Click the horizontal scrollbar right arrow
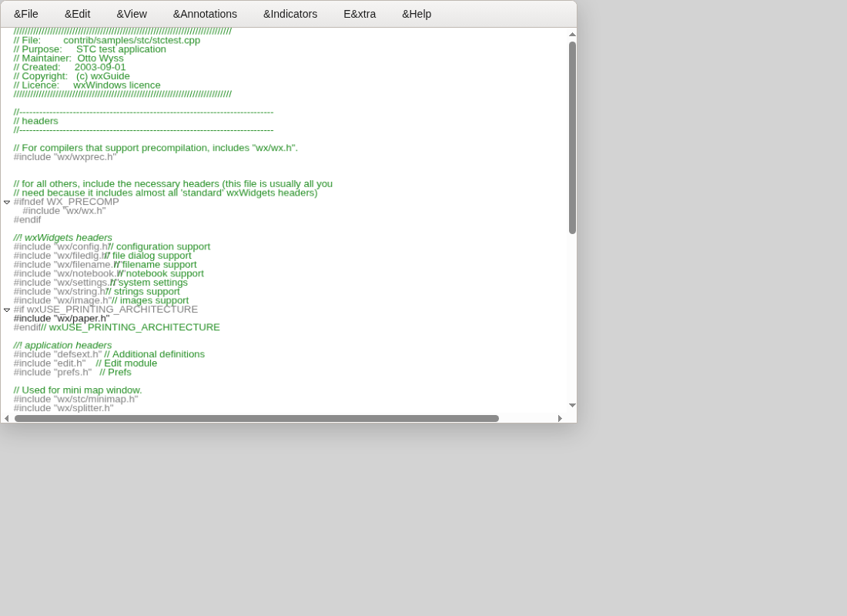Viewport: 847px width, 616px height. point(560,418)
